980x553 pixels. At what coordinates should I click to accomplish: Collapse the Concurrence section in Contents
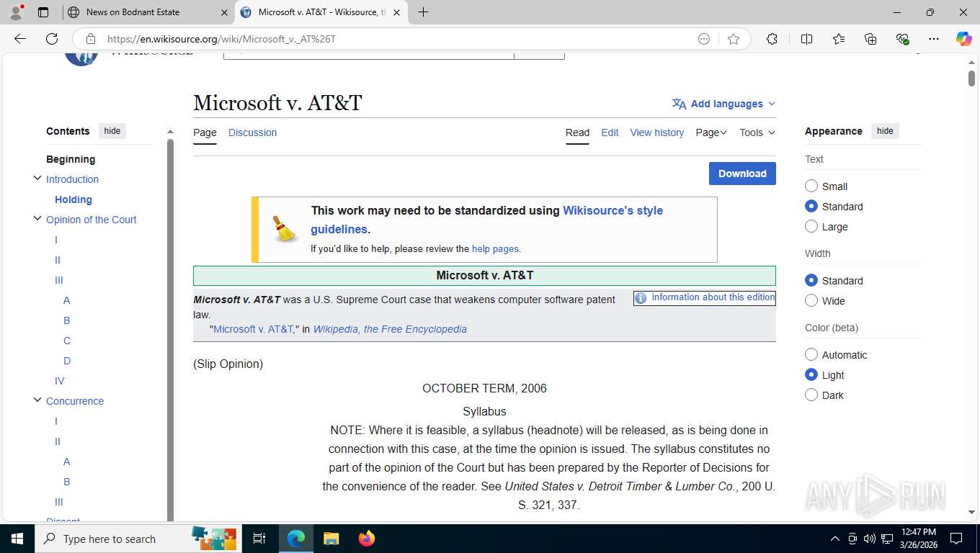(x=37, y=400)
